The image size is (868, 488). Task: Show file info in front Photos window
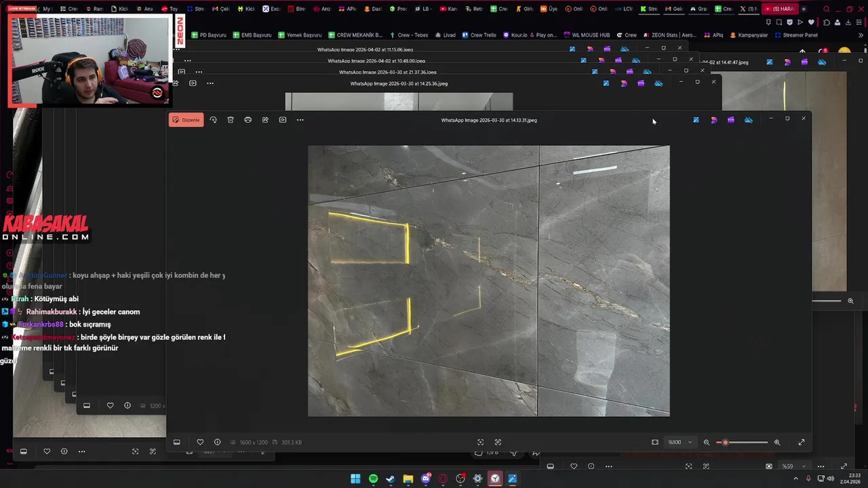click(x=217, y=442)
